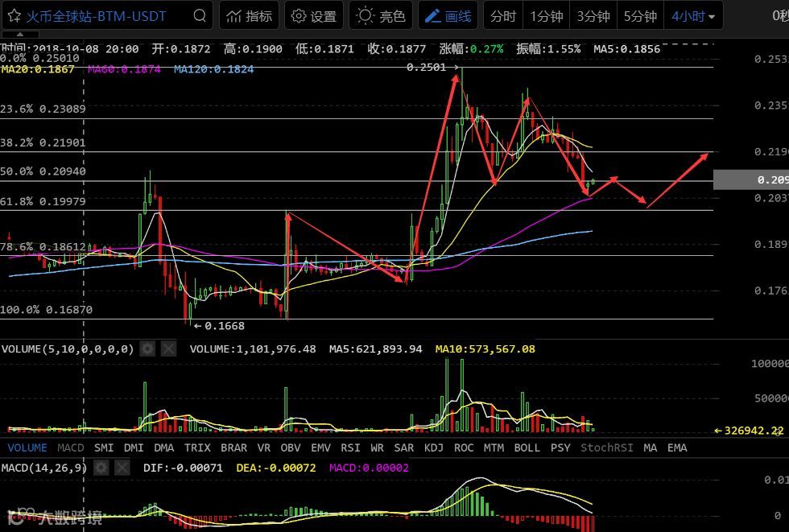Switch to the VOLUME indicator tab
Viewport: 789px width, 532px height.
[27, 447]
